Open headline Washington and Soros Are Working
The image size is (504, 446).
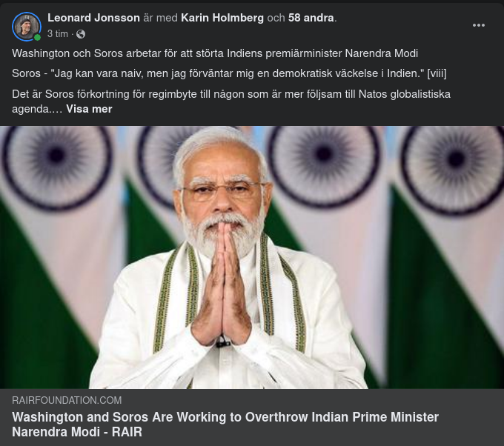click(x=225, y=425)
